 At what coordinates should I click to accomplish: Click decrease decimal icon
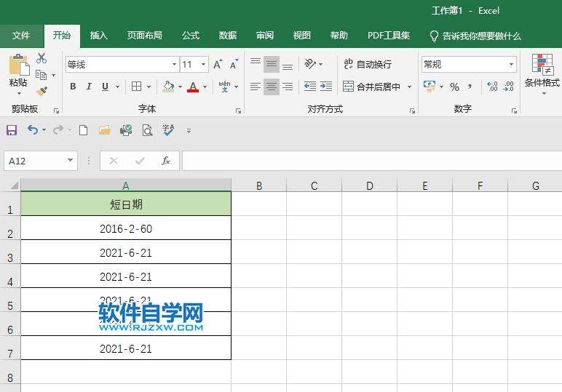pyautogui.click(x=509, y=87)
